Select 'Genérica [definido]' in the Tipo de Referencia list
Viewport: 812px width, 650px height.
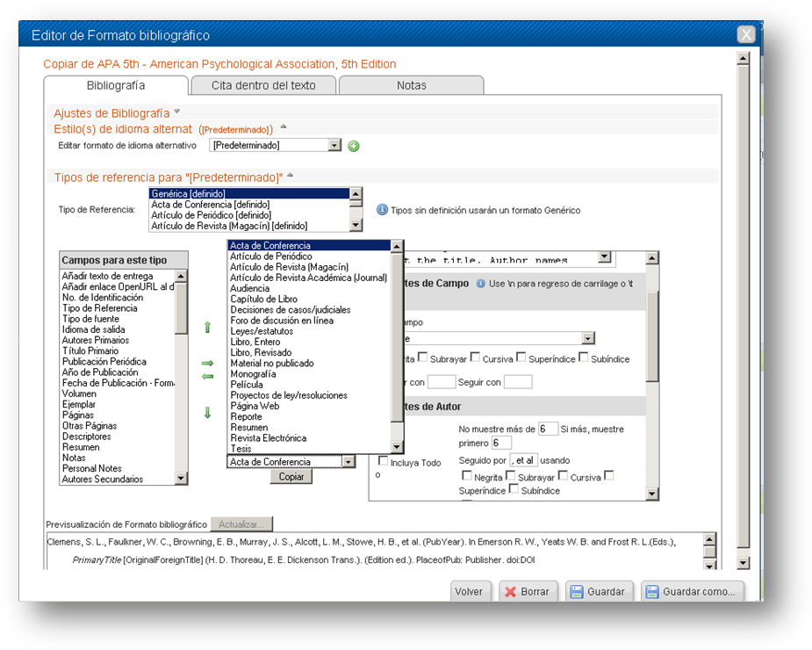tap(249, 194)
